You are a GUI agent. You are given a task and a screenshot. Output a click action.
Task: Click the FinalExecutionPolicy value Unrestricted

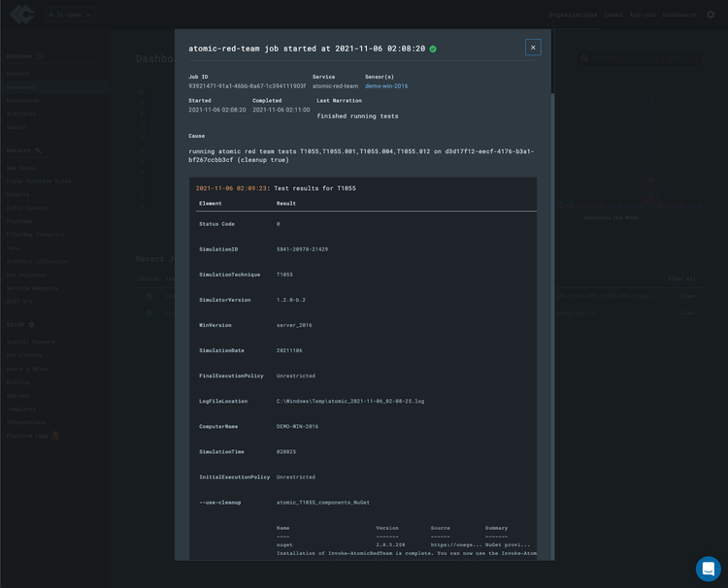(296, 376)
